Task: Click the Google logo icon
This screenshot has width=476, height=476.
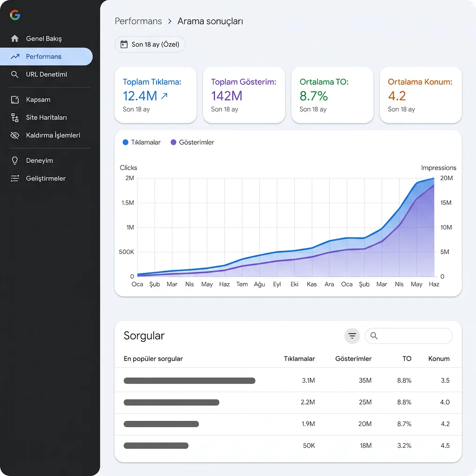Action: click(x=15, y=14)
